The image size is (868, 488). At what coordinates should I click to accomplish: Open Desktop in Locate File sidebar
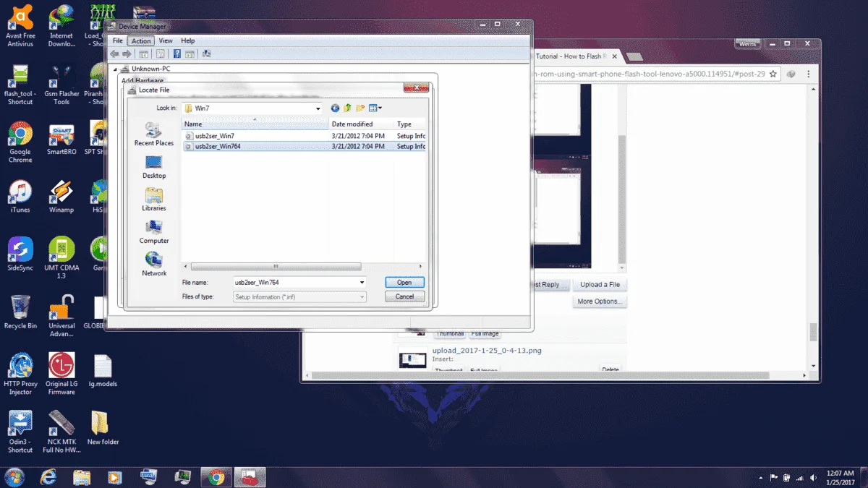point(154,167)
